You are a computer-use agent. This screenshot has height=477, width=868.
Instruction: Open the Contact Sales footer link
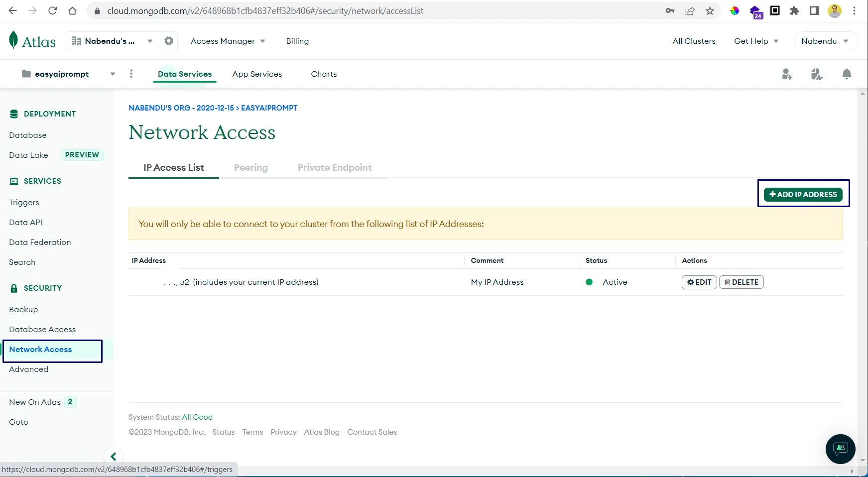coord(372,432)
